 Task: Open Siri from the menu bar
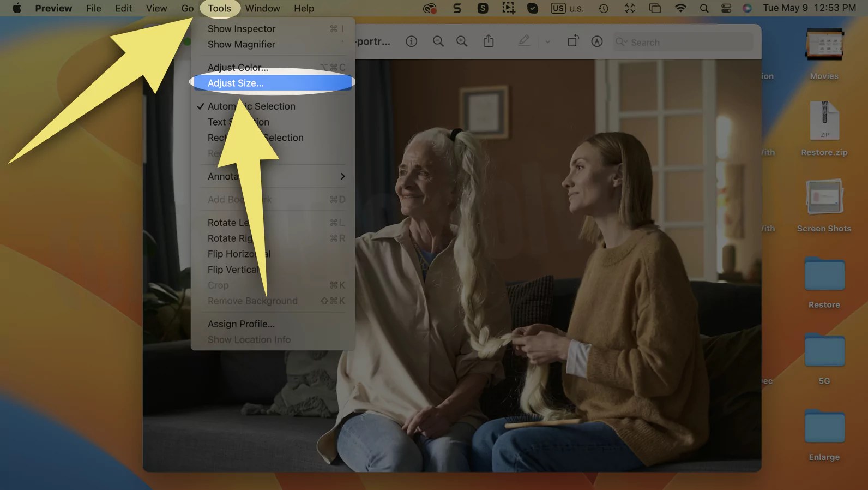748,8
